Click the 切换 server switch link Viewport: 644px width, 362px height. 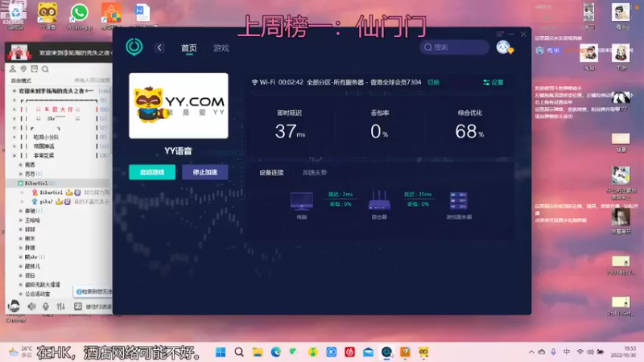coord(433,82)
